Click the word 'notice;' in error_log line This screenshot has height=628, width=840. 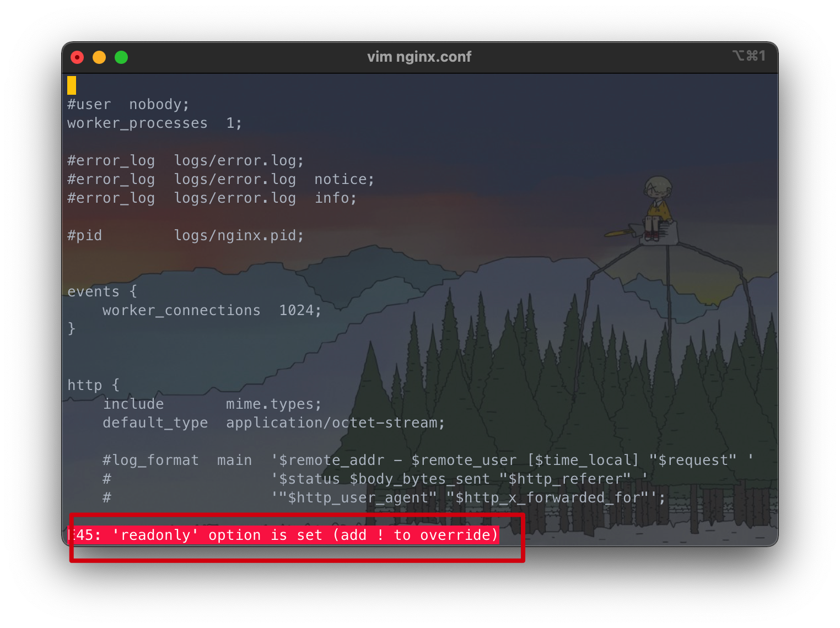[x=344, y=179]
